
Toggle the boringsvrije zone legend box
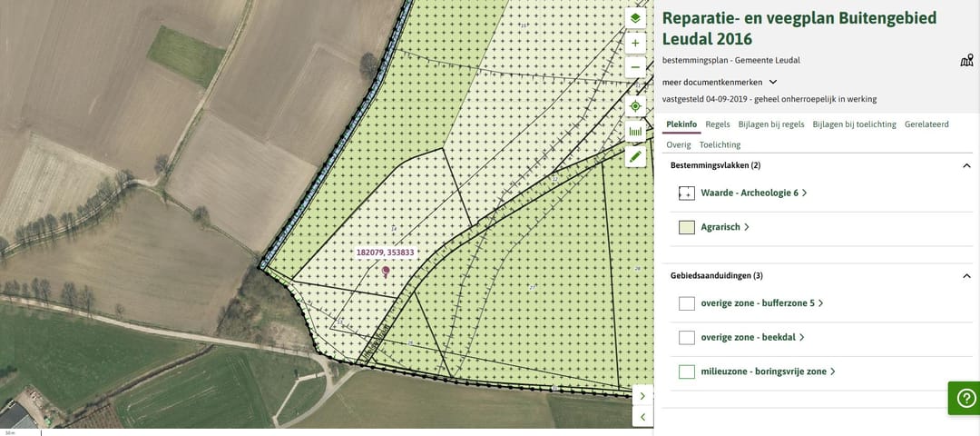point(687,372)
